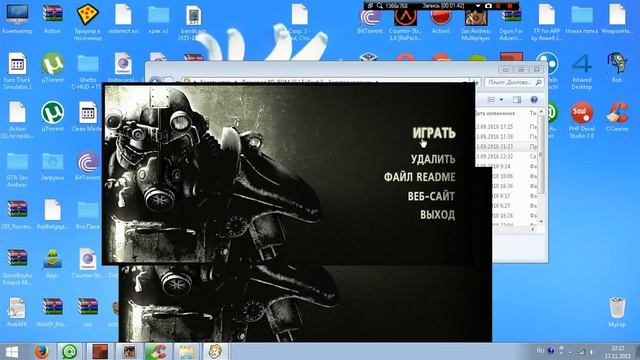Toggle the preview pane icon in Explorer
The height and width of the screenshot is (360, 640).
[x=517, y=100]
